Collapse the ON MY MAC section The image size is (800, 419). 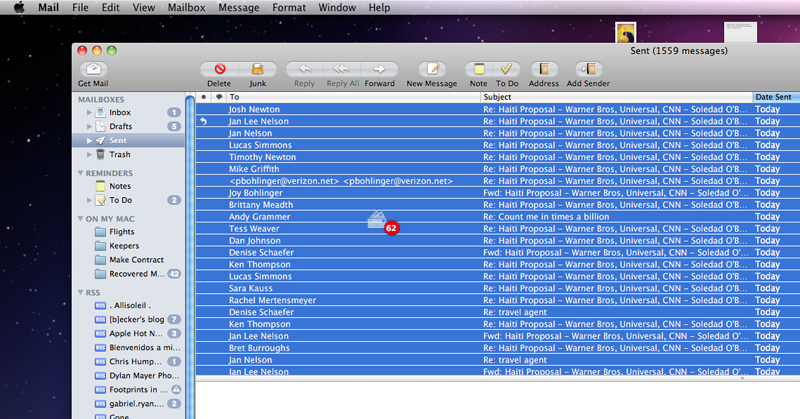[x=80, y=218]
